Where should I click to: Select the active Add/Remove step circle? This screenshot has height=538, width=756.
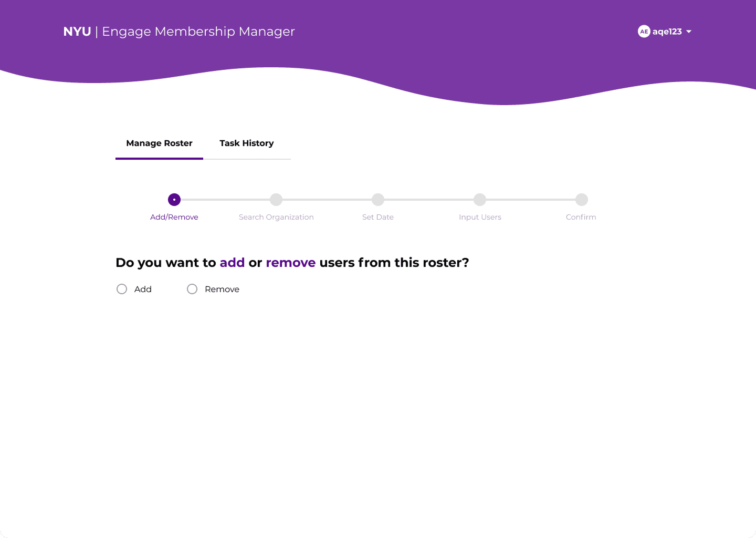(174, 200)
